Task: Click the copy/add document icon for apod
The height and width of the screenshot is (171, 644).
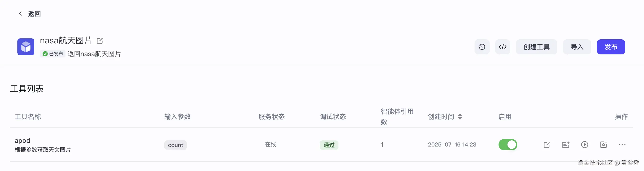Action: [x=566, y=144]
